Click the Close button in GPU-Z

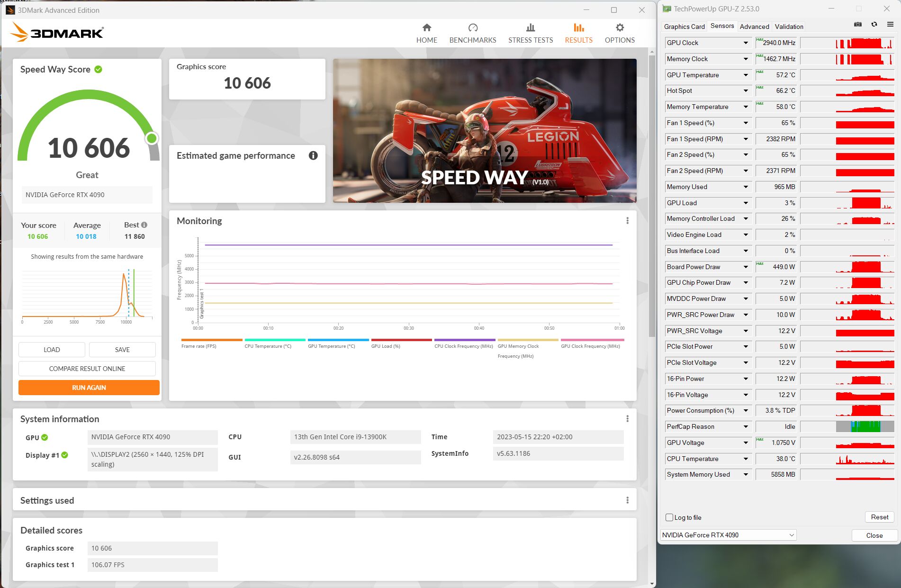pyautogui.click(x=874, y=535)
